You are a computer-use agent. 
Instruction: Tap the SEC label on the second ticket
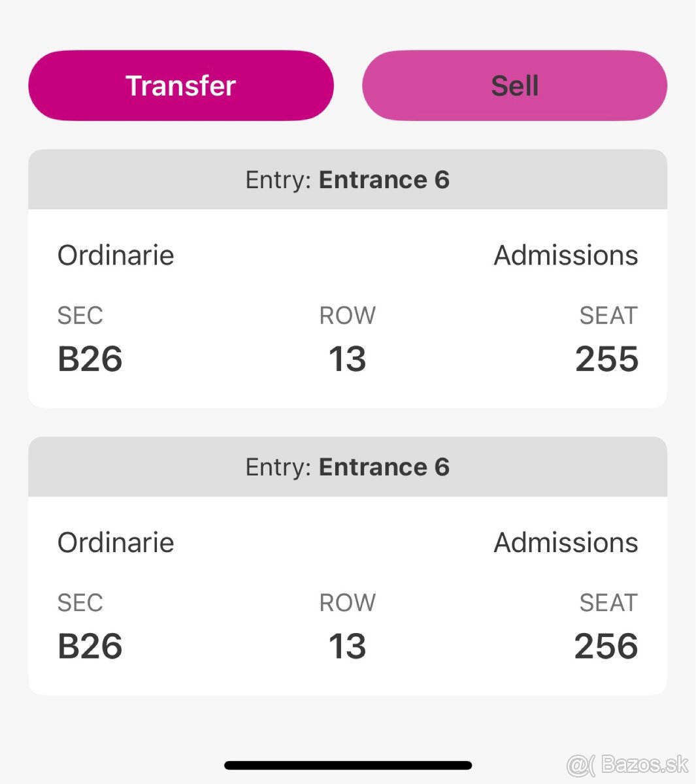click(80, 603)
